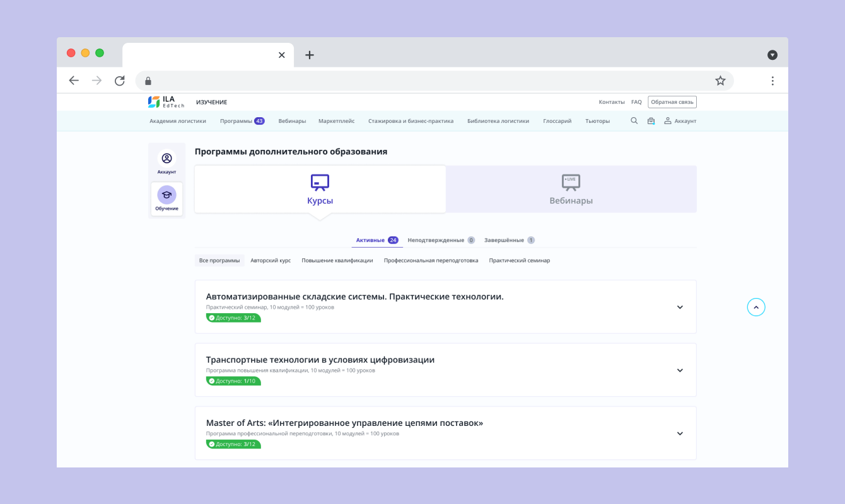Image resolution: width=845 pixels, height=504 pixels.
Task: Open the briefcase icon in navbar
Action: tap(651, 121)
